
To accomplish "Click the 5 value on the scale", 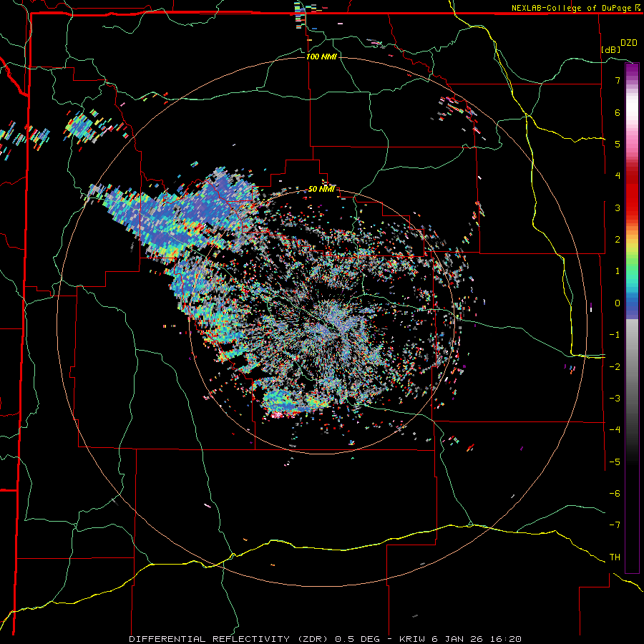I will 618,144.
